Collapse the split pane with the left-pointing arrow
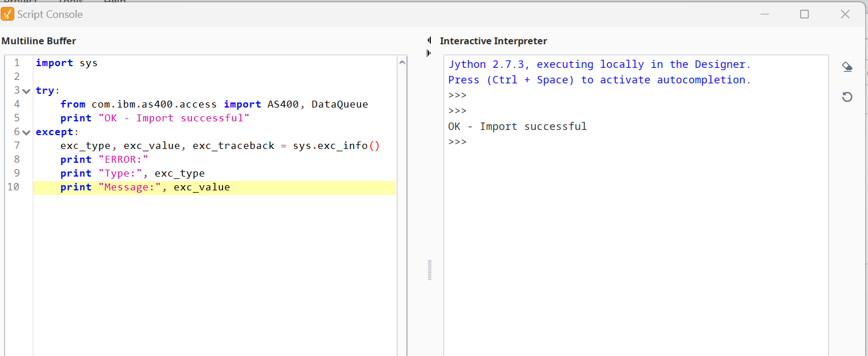This screenshot has height=356, width=868. (429, 40)
